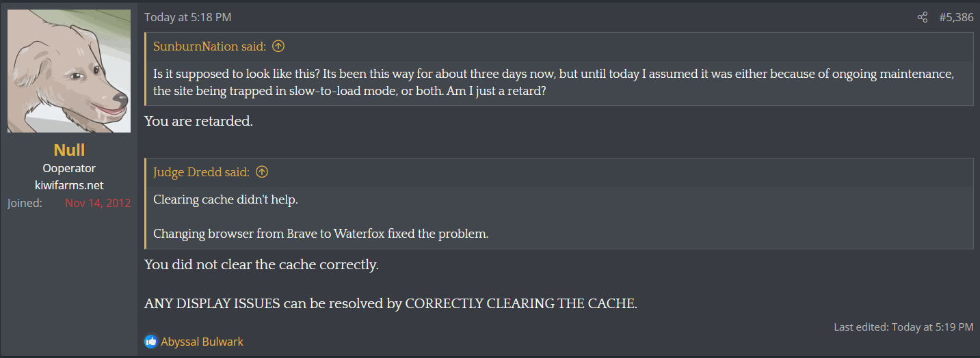This screenshot has height=358, width=980.
Task: Click the line "You did not clear the cache correctly."
Action: click(261, 264)
